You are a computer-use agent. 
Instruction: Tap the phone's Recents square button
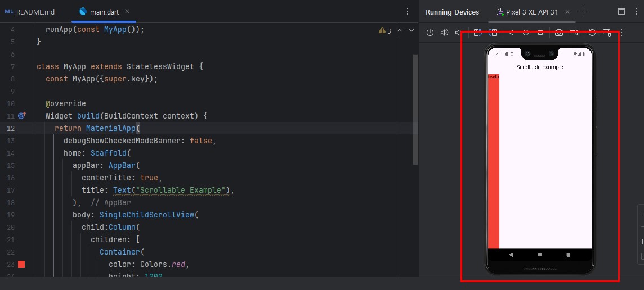pyautogui.click(x=569, y=255)
